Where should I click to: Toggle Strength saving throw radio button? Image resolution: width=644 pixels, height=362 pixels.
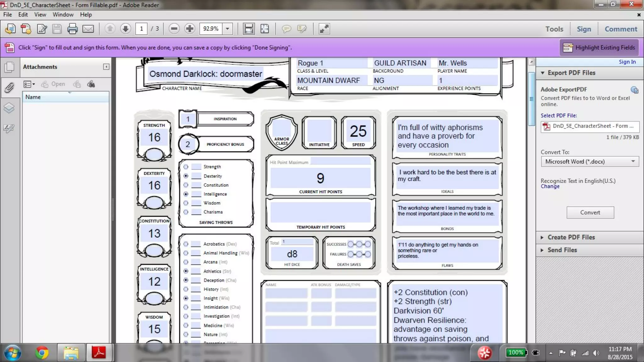click(x=186, y=167)
